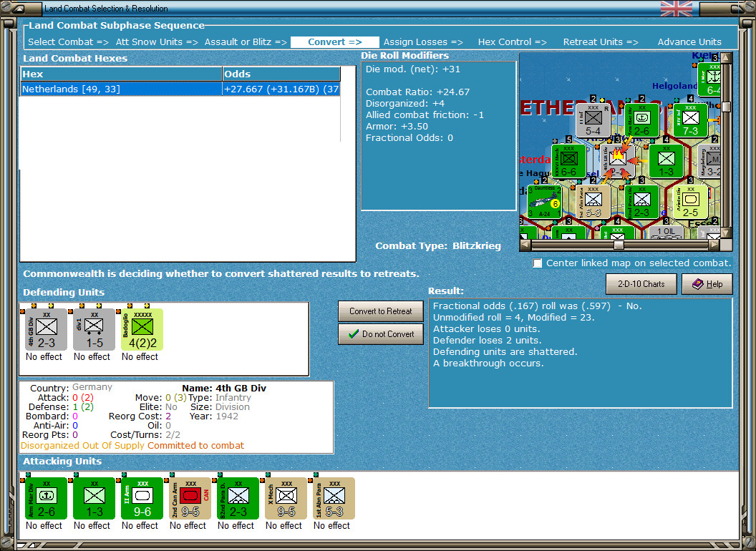Click the 2-5 armor counter on the minimap
The image size is (756, 551).
tap(690, 202)
